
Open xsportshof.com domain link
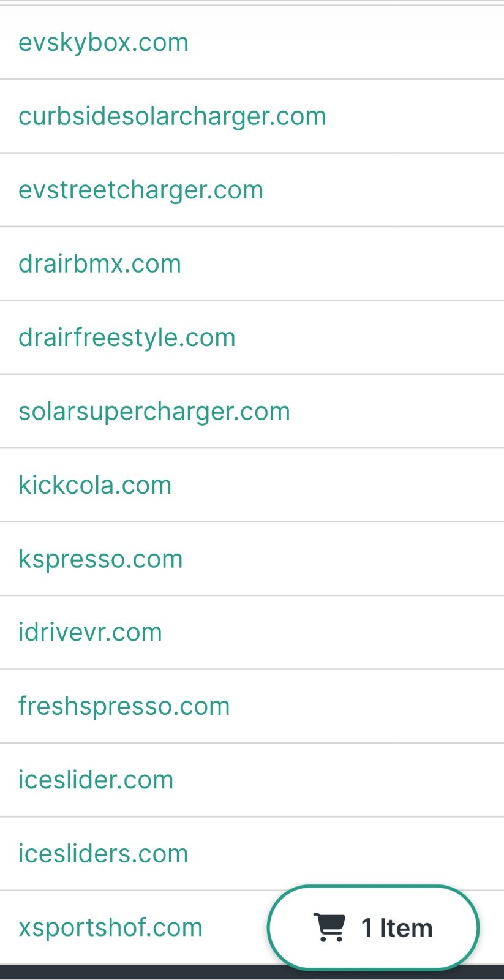pyautogui.click(x=110, y=927)
